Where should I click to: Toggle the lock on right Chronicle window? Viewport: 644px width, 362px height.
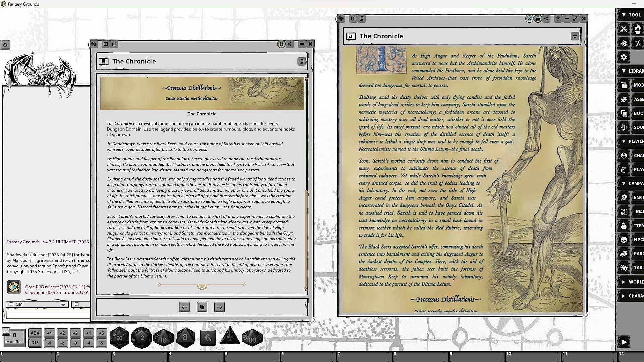tap(538, 19)
